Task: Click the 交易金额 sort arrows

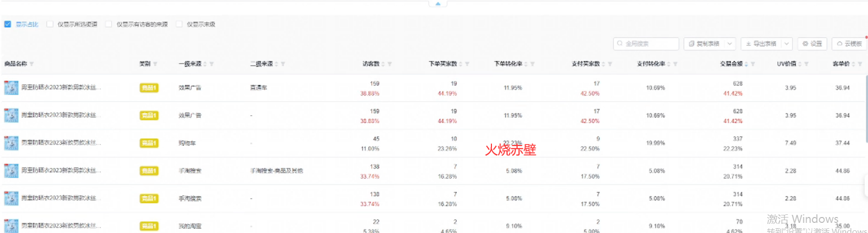Action: coord(746,64)
